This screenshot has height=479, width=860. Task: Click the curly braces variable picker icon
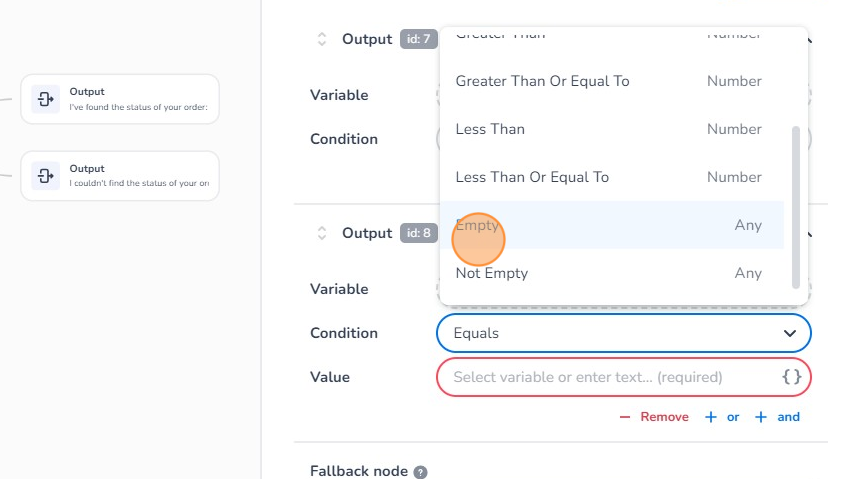tap(791, 377)
